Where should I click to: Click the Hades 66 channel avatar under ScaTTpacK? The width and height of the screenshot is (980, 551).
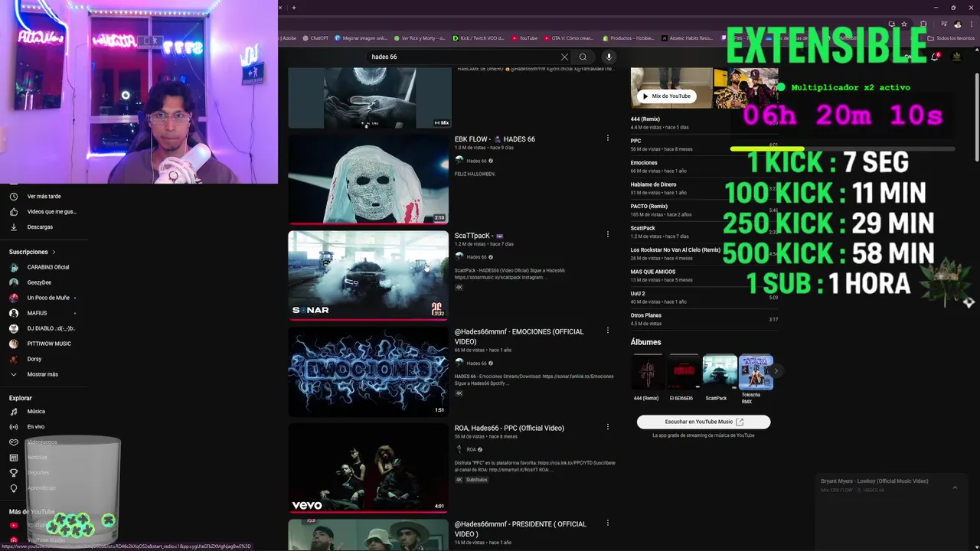click(459, 257)
